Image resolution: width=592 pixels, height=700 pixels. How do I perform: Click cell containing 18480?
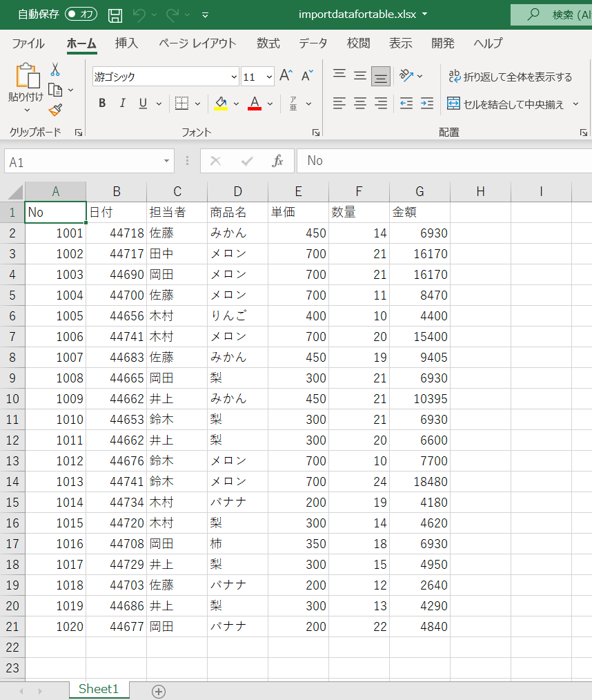[420, 482]
